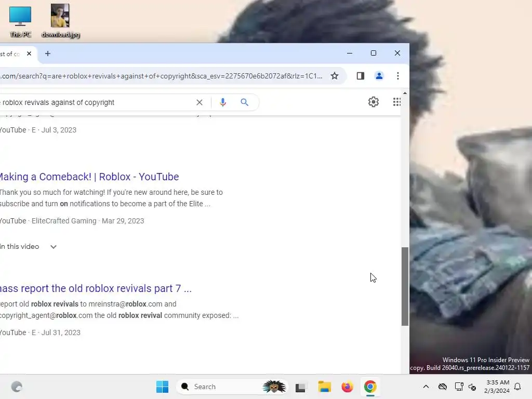Click 'YouTube · E · Jul 31, 2023' text
The height and width of the screenshot is (399, 532).
click(x=40, y=332)
